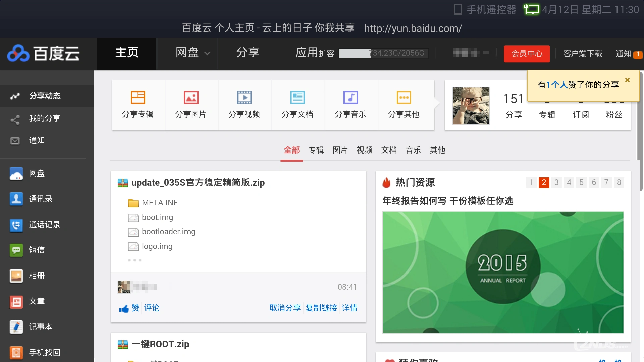Select the 音乐 filter tab
The height and width of the screenshot is (362, 644).
coord(413,150)
